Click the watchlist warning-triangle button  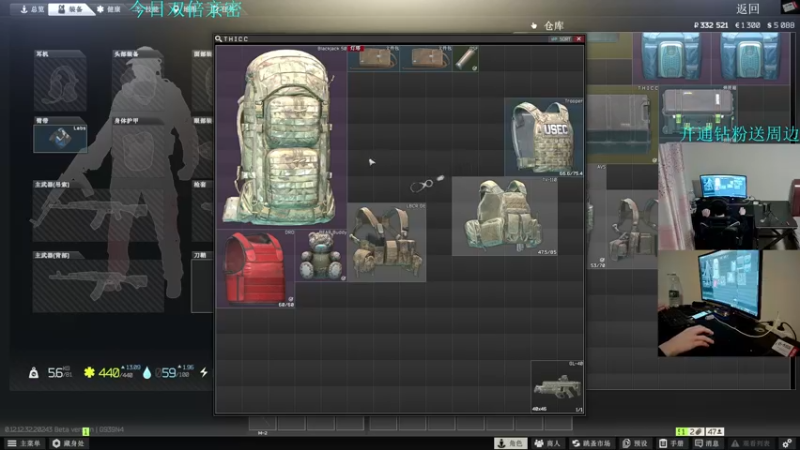(751, 443)
